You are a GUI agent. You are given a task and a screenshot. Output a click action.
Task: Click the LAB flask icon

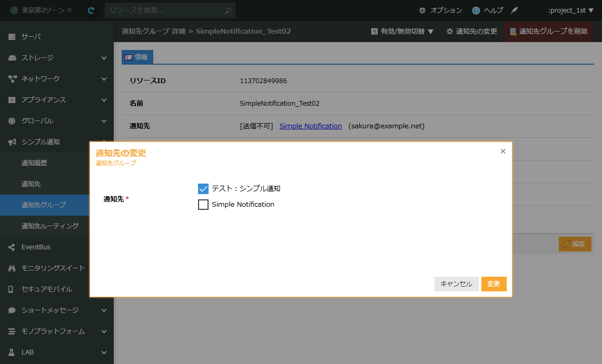tap(12, 352)
